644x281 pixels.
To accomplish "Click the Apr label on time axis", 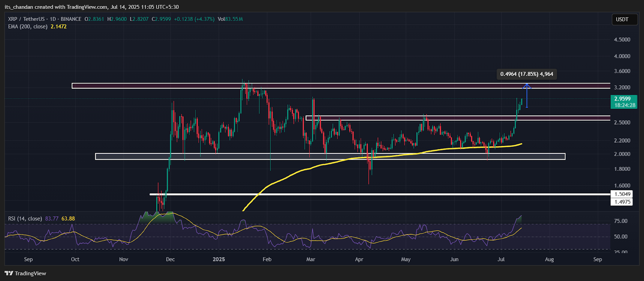I will pyautogui.click(x=359, y=259).
